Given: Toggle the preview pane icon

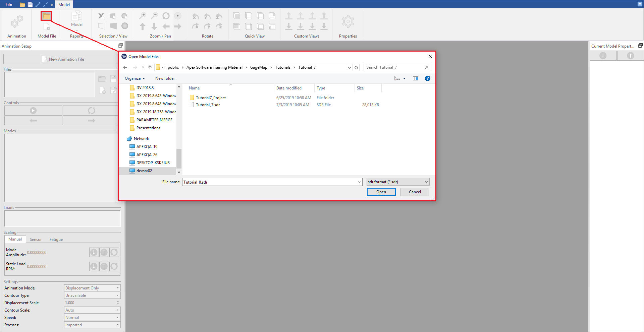Looking at the screenshot, I should (416, 78).
